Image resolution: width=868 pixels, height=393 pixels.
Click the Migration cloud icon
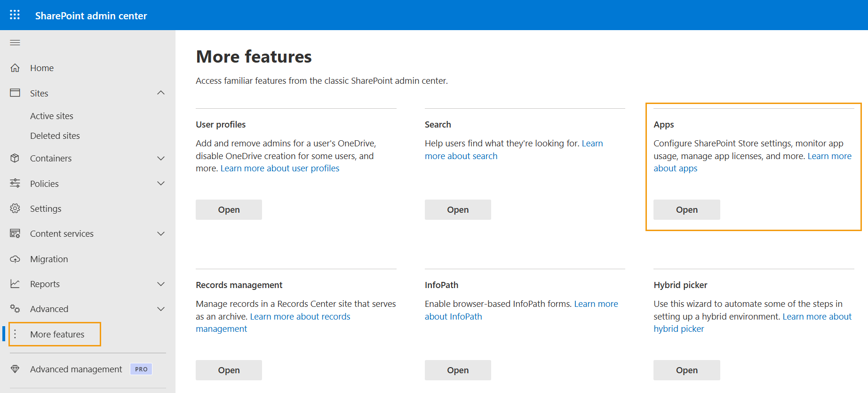(x=15, y=259)
